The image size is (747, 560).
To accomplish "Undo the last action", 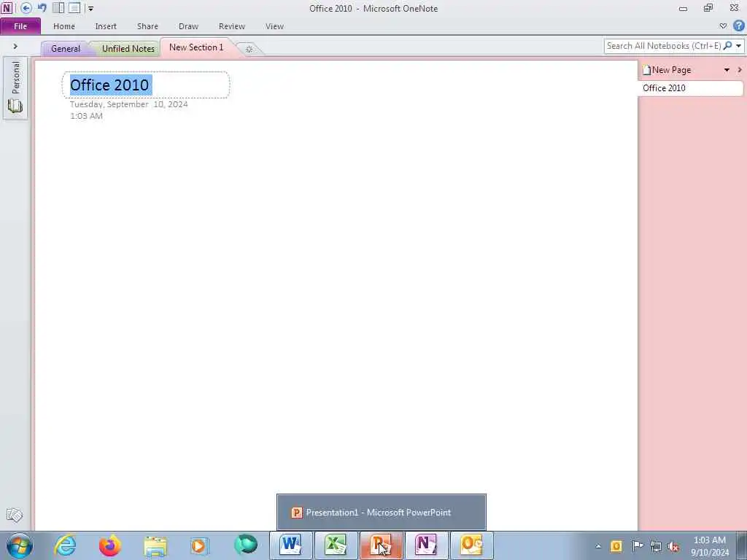I will click(x=42, y=8).
